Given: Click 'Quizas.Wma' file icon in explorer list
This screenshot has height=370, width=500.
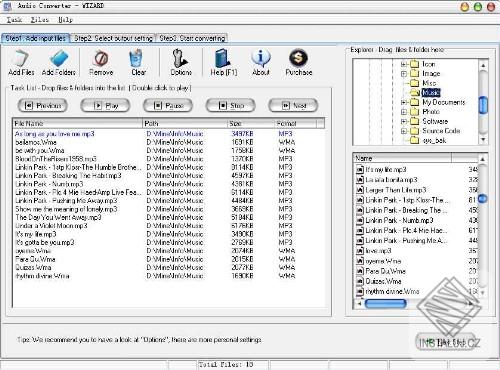Looking at the screenshot, I should coord(359,281).
